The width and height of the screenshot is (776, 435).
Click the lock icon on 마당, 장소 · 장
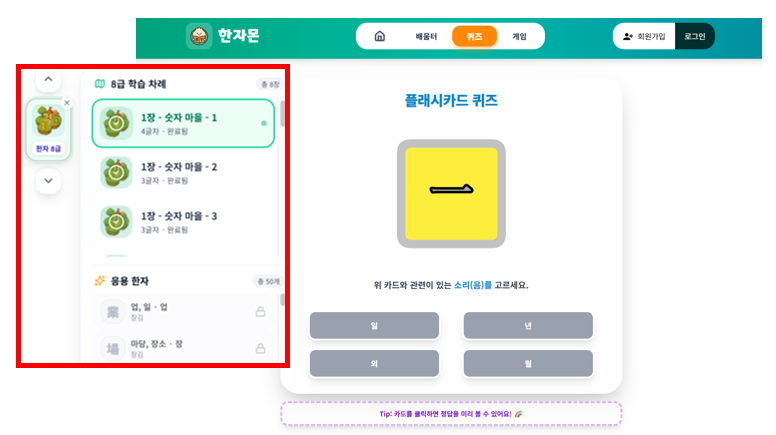[260, 348]
